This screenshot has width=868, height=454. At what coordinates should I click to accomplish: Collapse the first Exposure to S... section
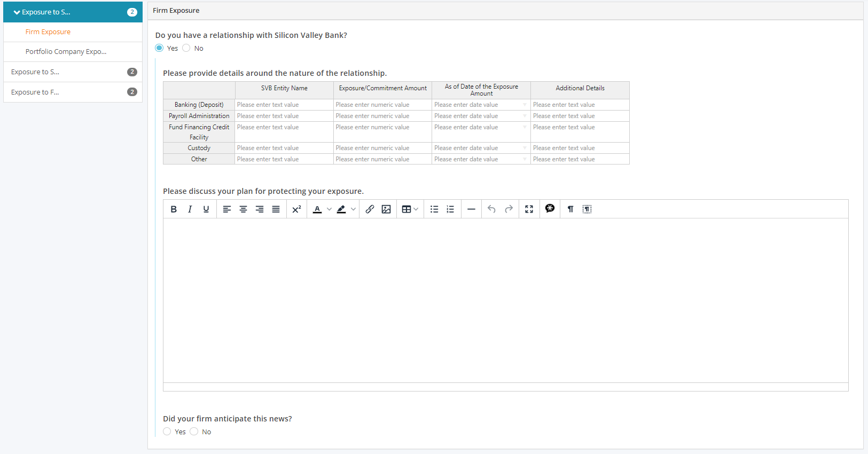[x=73, y=12]
